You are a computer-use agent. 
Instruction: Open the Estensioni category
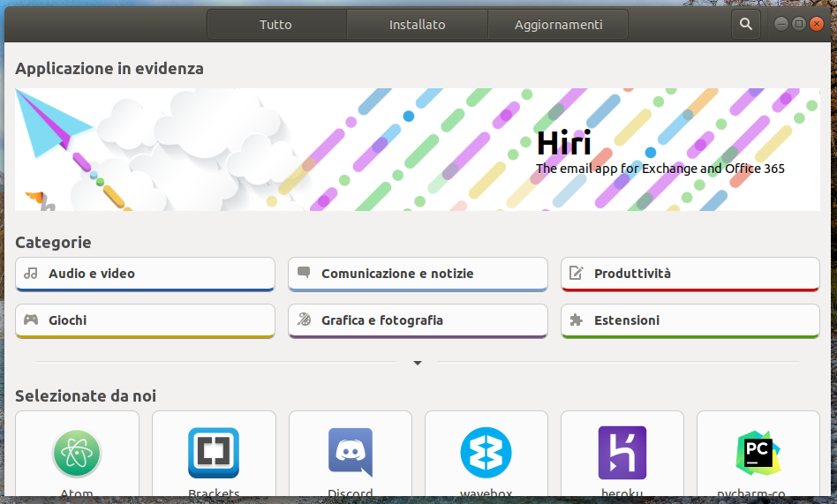[690, 321]
